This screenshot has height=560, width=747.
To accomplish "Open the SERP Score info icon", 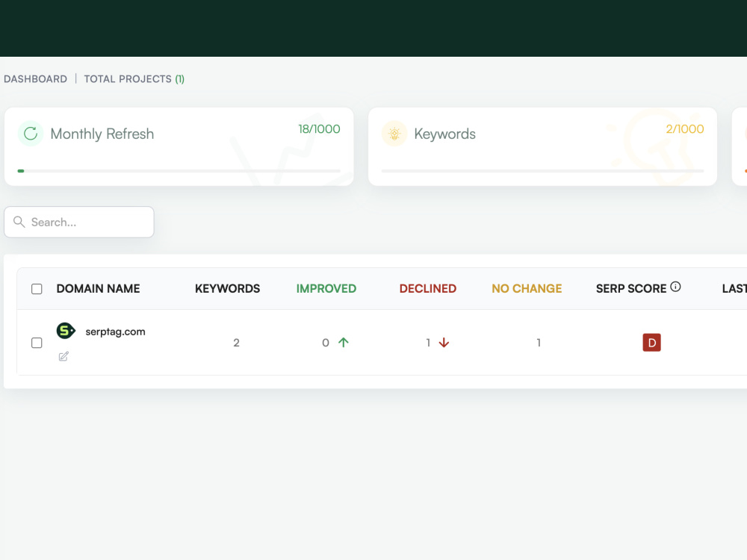I will pyautogui.click(x=675, y=287).
